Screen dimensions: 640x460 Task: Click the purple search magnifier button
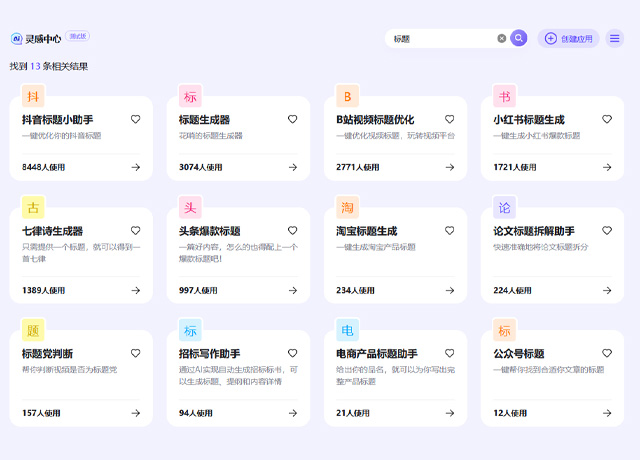tap(518, 38)
